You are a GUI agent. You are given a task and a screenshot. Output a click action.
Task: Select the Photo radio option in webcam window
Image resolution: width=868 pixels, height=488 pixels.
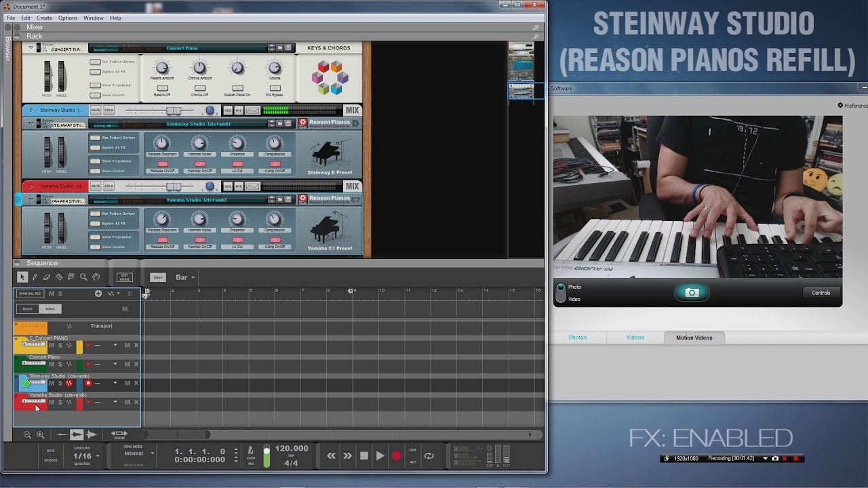click(x=561, y=287)
